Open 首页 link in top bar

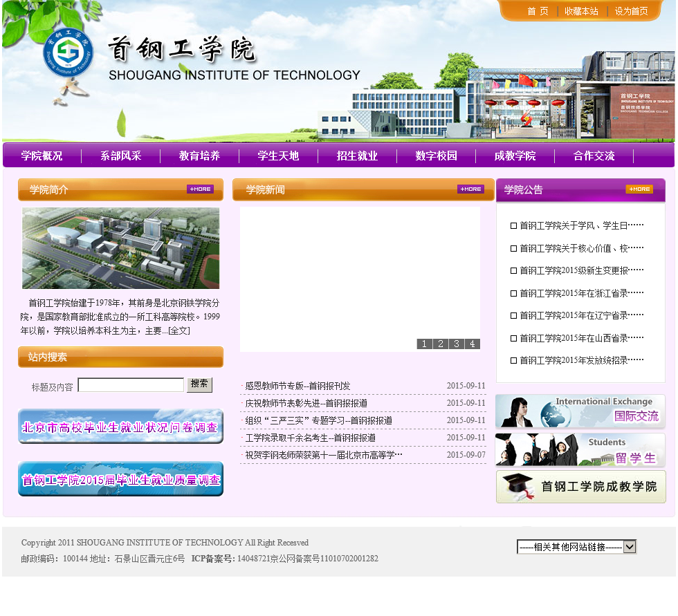tap(538, 11)
